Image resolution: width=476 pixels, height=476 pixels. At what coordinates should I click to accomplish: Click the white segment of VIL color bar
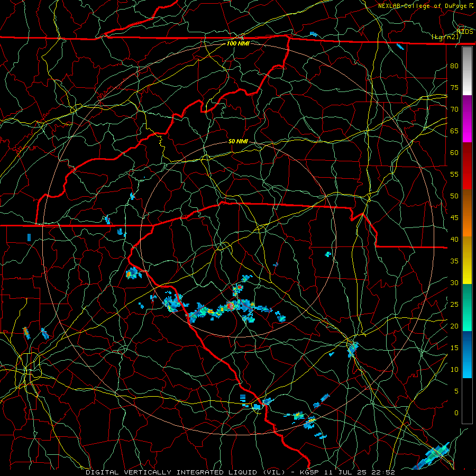[467, 71]
